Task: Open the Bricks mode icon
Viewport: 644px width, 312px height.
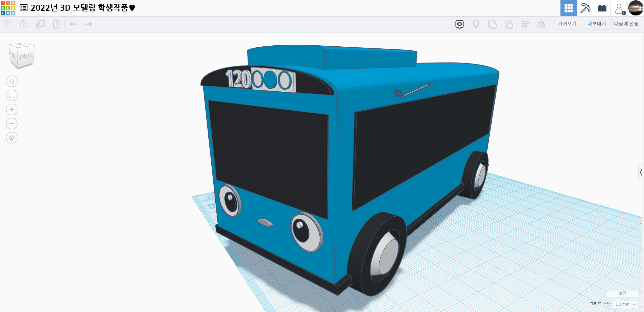Action: [602, 8]
